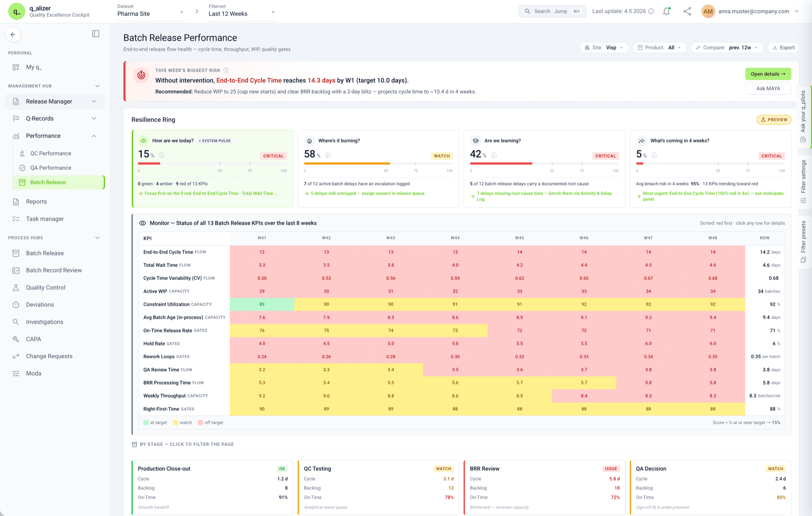Click the Investigations magnifier icon
The width and height of the screenshot is (812, 516).
pos(16,322)
